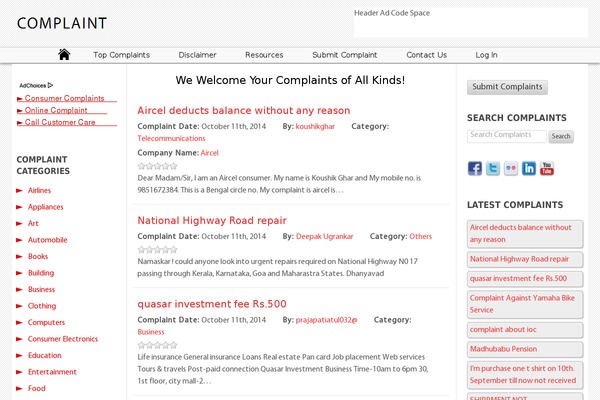Open Top Complaints menu item
This screenshot has height=400, width=600.
point(121,55)
